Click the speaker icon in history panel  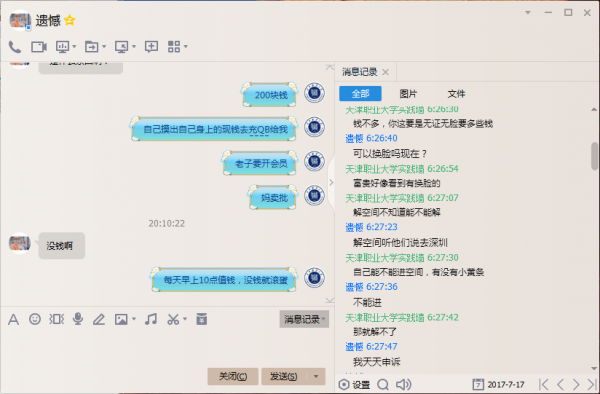403,384
